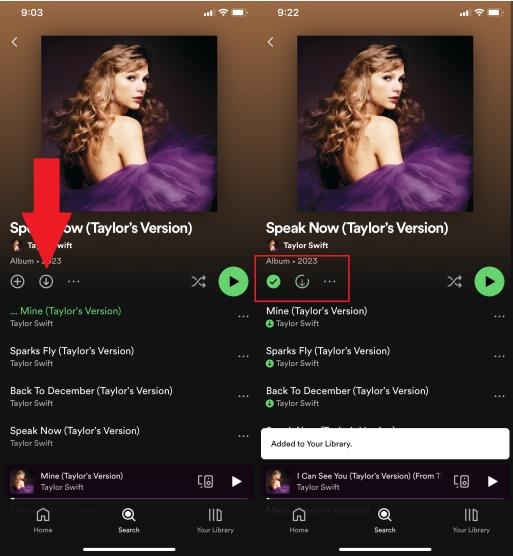Toggle shuffle icon on the right screen

(455, 282)
